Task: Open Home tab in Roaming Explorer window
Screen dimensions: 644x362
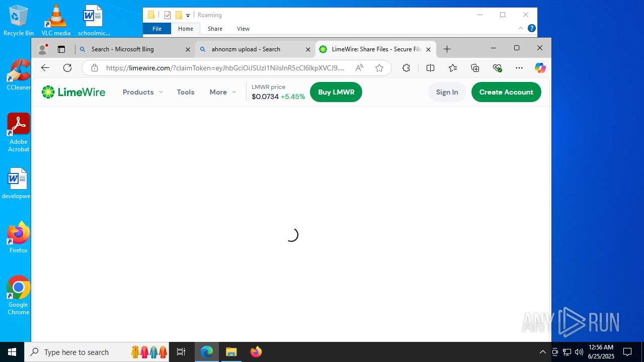Action: [186, 29]
